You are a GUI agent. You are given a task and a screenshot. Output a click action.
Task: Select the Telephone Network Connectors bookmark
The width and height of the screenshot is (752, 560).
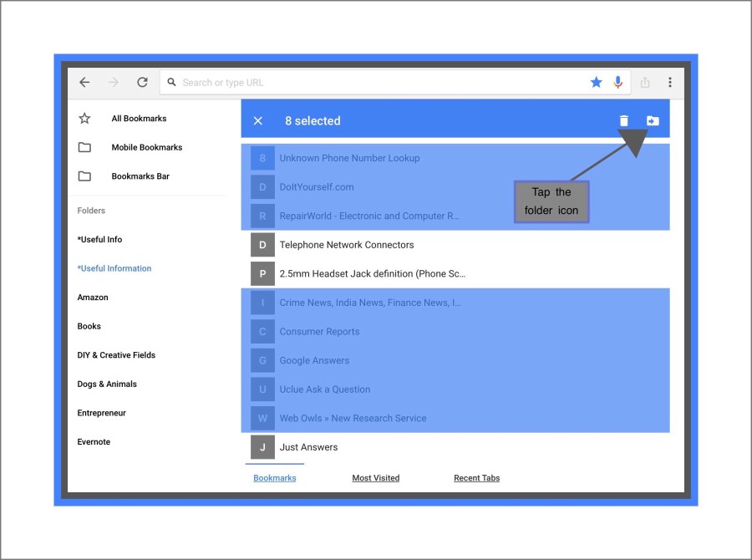tap(346, 245)
